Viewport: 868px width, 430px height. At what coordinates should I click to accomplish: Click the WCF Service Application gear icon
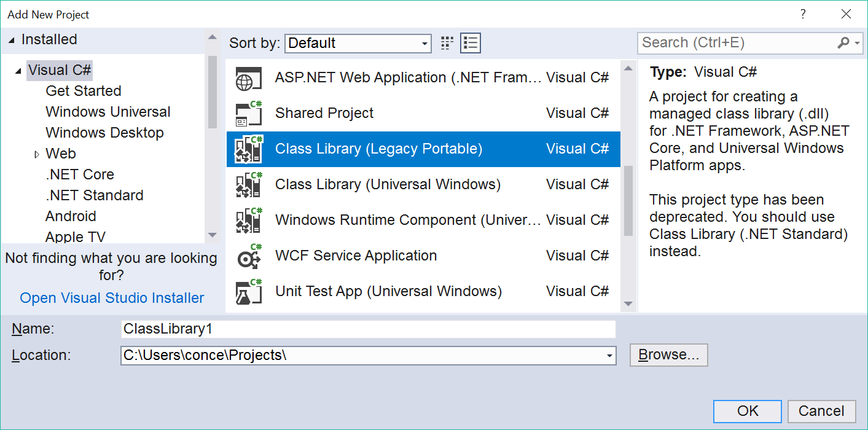click(248, 256)
